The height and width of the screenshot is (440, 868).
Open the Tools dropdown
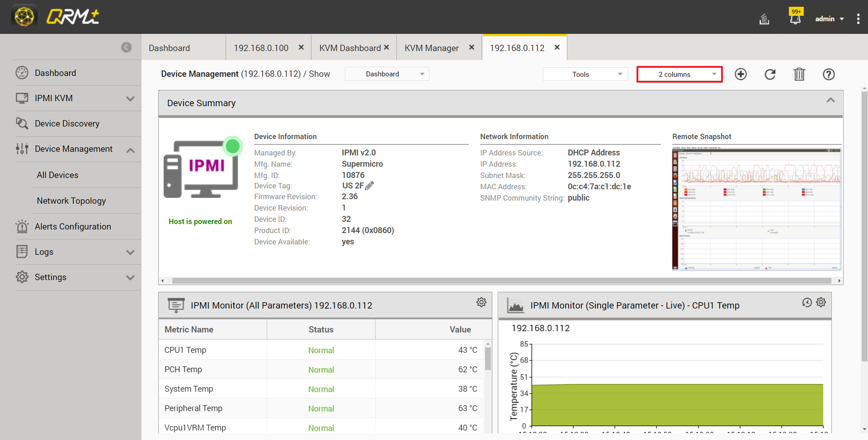point(585,74)
